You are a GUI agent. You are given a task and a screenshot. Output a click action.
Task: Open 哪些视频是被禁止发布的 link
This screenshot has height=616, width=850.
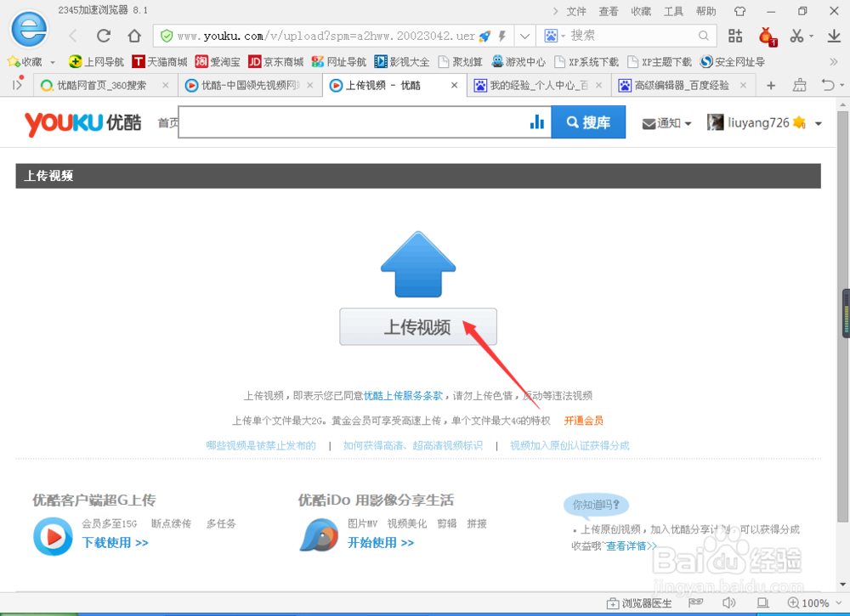click(x=261, y=446)
